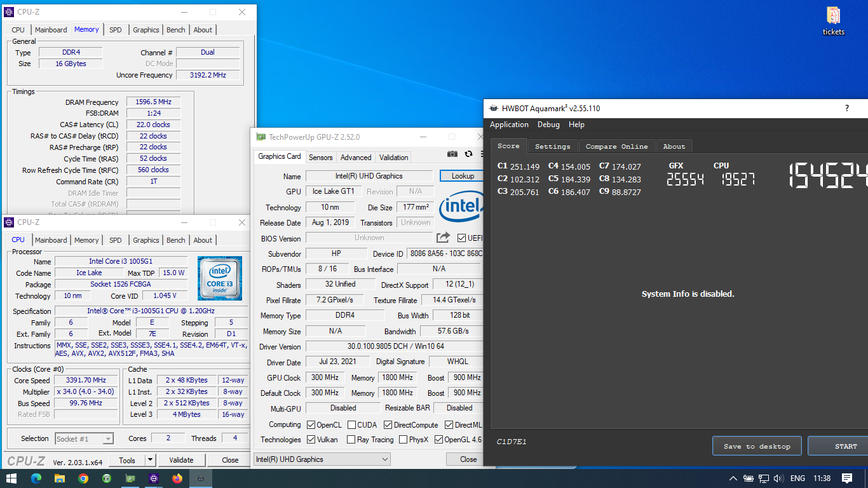The height and width of the screenshot is (488, 868).
Task: Toggle the PhysX checkbox
Action: click(x=403, y=440)
